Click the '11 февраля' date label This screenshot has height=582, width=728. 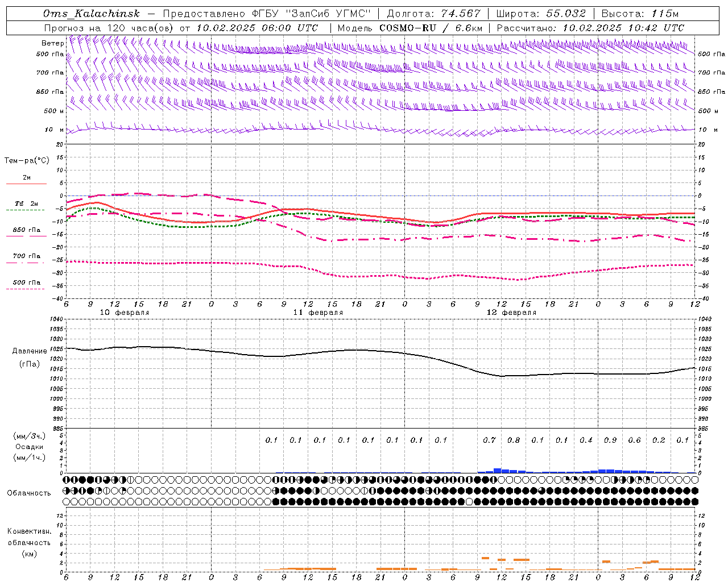[318, 313]
